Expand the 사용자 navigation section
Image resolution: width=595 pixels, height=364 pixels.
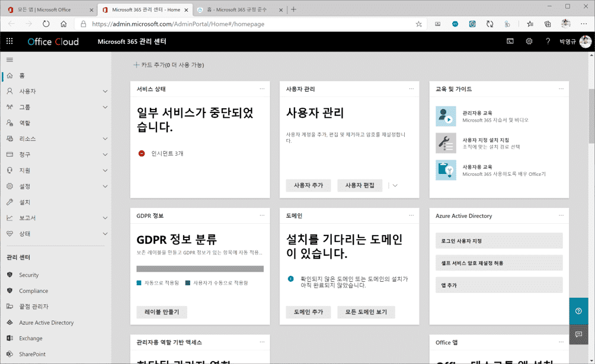click(x=105, y=91)
